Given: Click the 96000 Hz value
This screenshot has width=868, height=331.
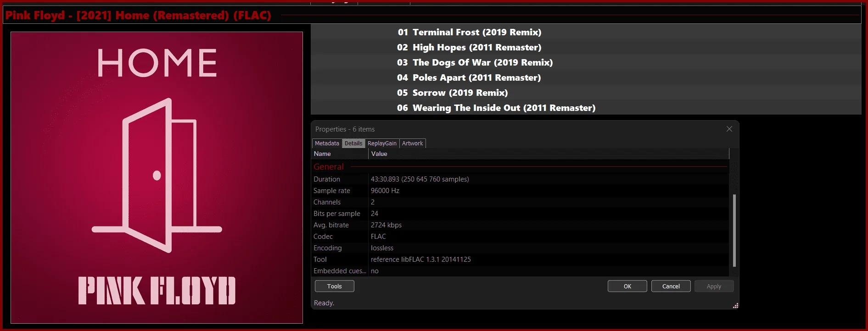Looking at the screenshot, I should 385,191.
